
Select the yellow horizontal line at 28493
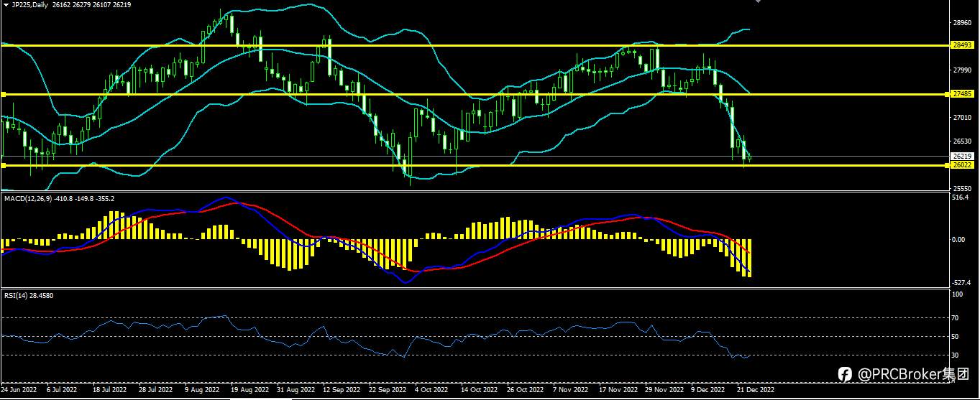[475, 45]
